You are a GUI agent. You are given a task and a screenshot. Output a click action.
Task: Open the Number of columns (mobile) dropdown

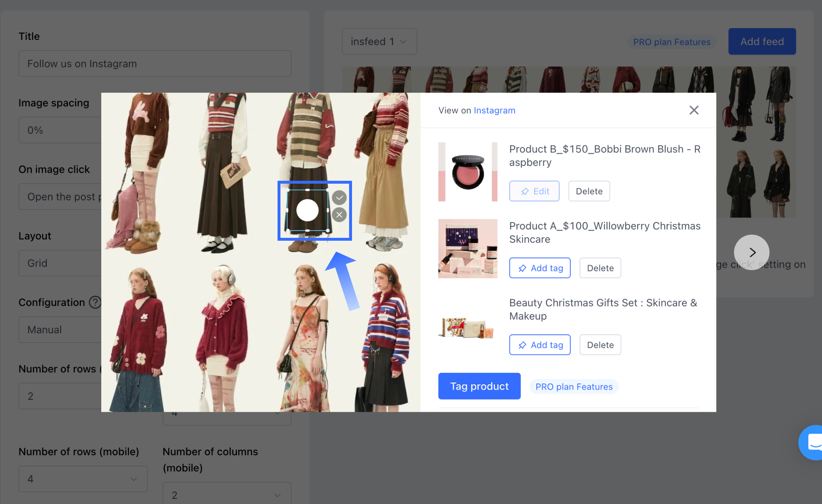click(227, 495)
